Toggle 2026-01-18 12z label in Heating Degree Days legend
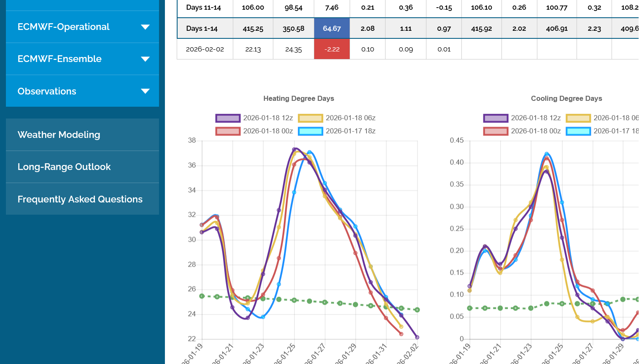The height and width of the screenshot is (364, 639). 268,118
